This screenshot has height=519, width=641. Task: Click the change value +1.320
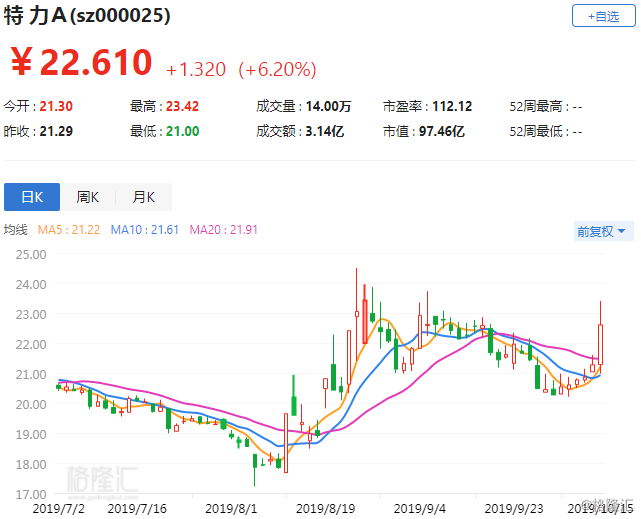(x=196, y=69)
